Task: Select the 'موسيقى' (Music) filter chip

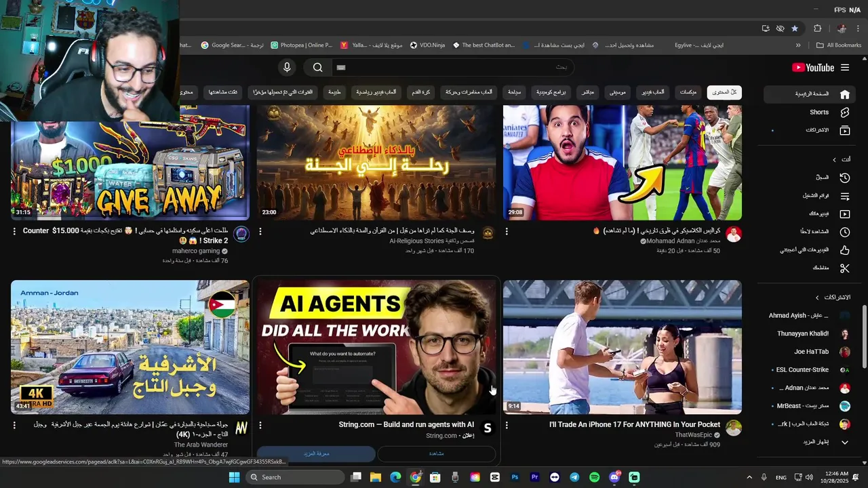Action: click(x=618, y=92)
